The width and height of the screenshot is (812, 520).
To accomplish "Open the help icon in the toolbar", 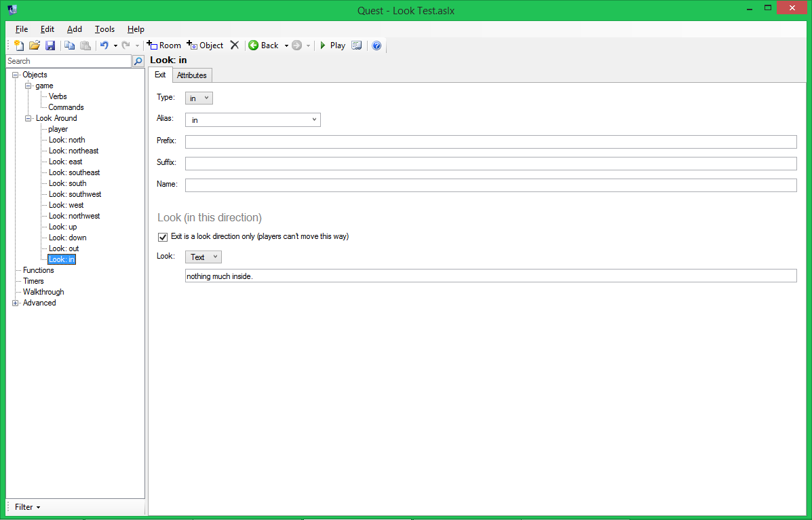I will (376, 45).
